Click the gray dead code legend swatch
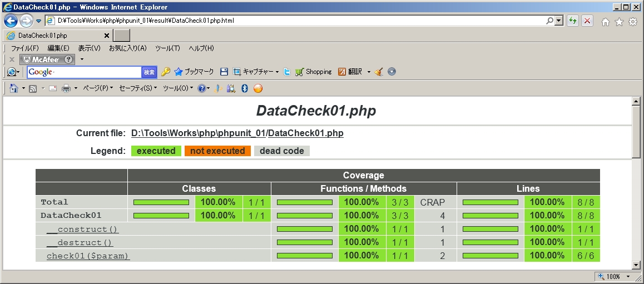Viewport: 644px width, 284px height. pyautogui.click(x=282, y=151)
